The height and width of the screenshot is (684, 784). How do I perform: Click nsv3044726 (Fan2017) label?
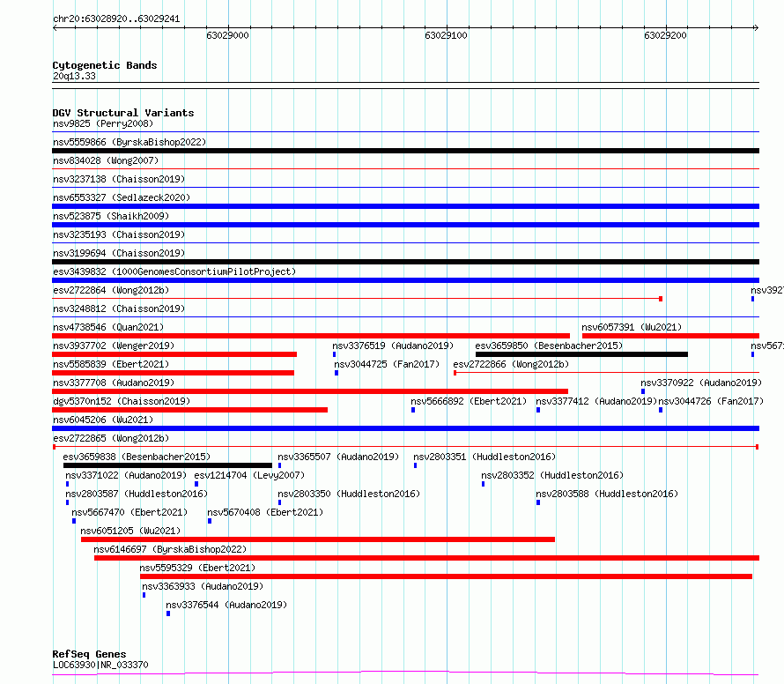pos(711,401)
